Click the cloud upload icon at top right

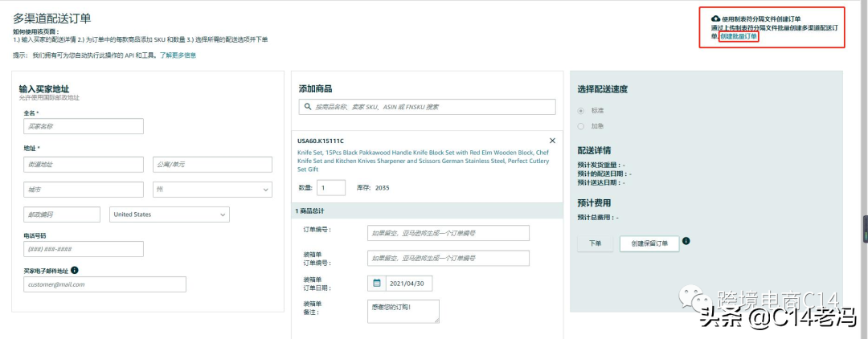point(716,18)
